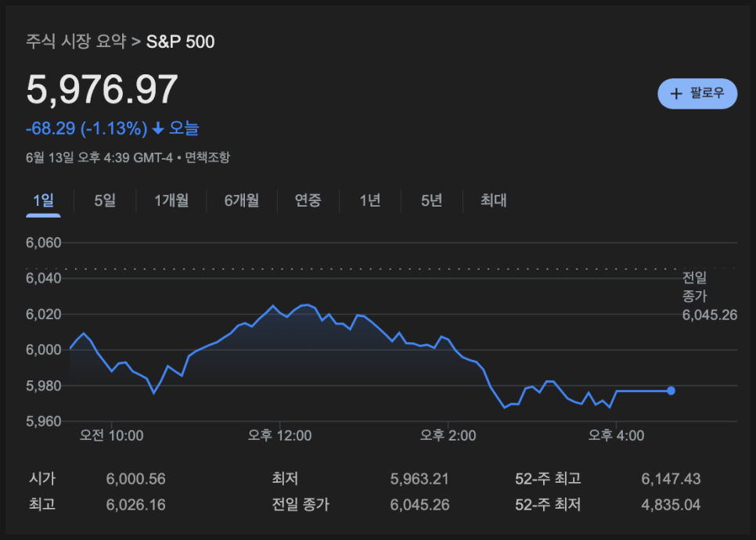Click the 5,960 price axis label
The height and width of the screenshot is (540, 756).
pos(43,421)
